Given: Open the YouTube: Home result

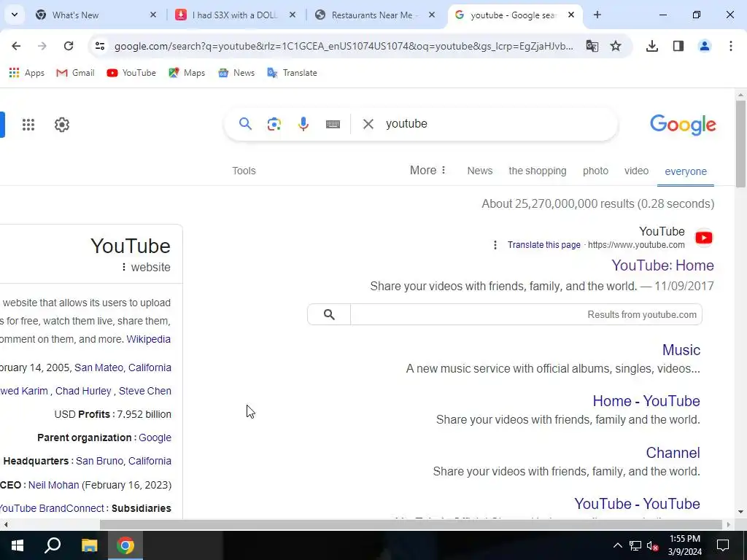Looking at the screenshot, I should [x=662, y=265].
